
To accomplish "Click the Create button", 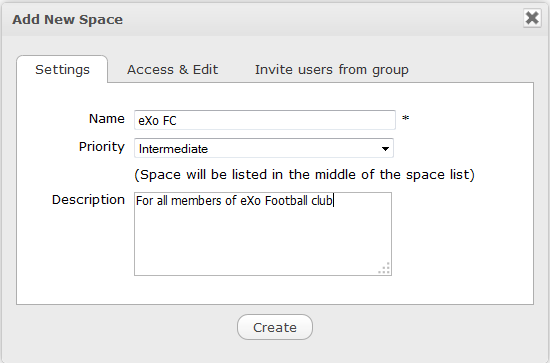I will point(275,327).
